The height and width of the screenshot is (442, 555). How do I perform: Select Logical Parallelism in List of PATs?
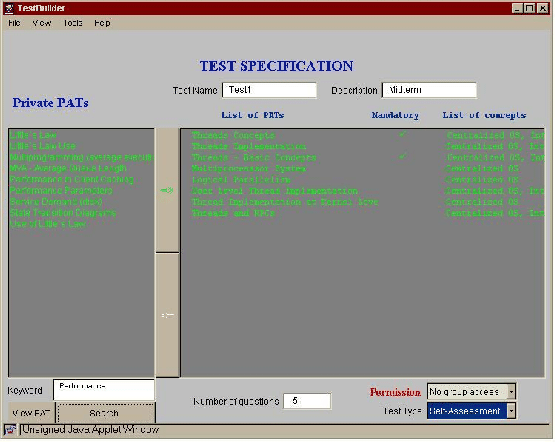point(241,179)
